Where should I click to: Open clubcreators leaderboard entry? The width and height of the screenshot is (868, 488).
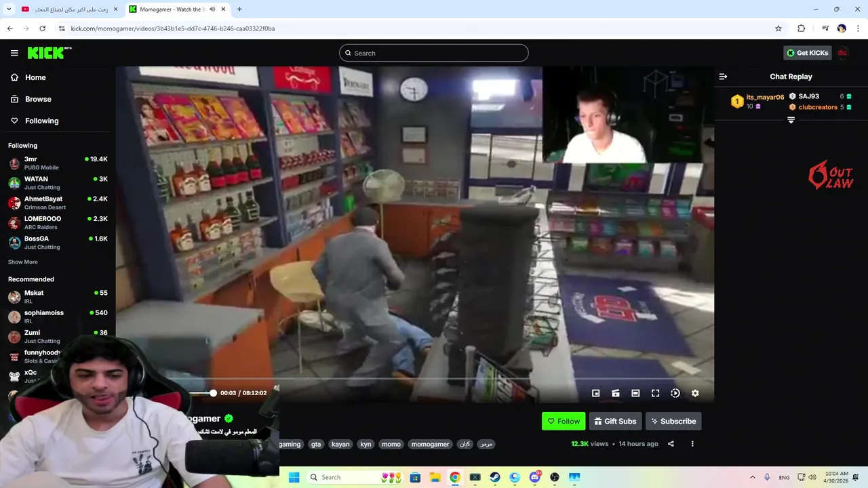(x=819, y=107)
